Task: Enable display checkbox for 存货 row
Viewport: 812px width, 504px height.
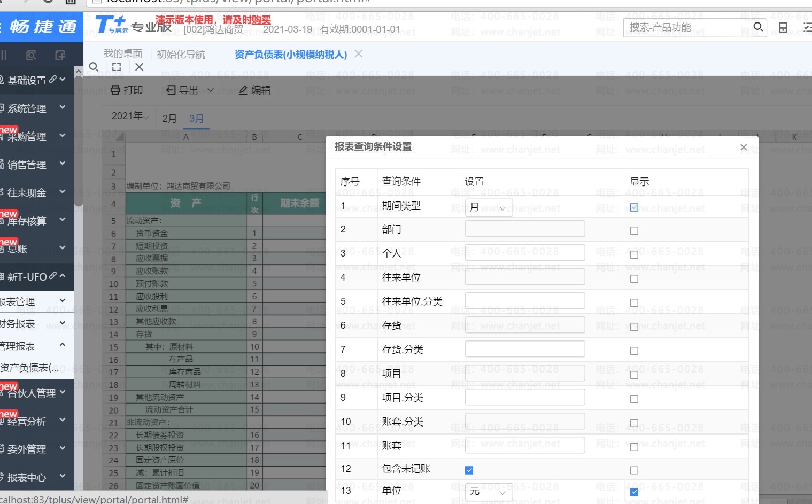Action: (634, 327)
